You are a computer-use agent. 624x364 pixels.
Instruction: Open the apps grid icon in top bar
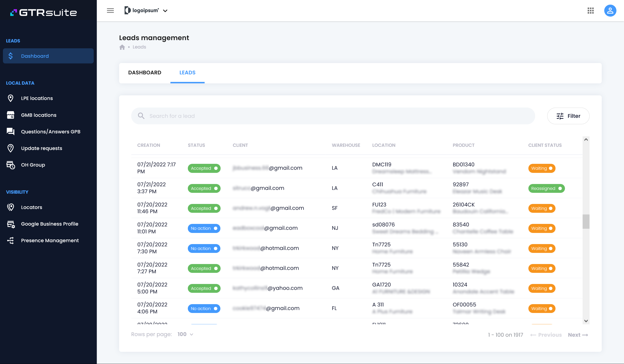(x=591, y=11)
